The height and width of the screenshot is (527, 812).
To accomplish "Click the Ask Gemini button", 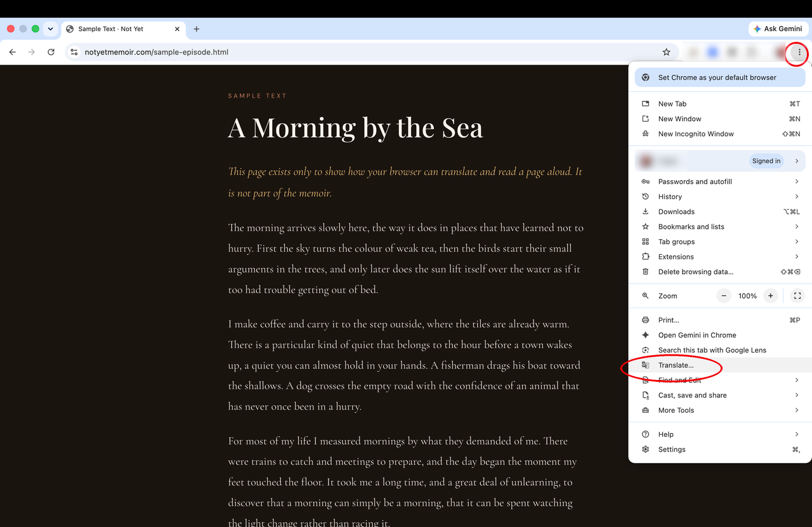I will click(778, 29).
